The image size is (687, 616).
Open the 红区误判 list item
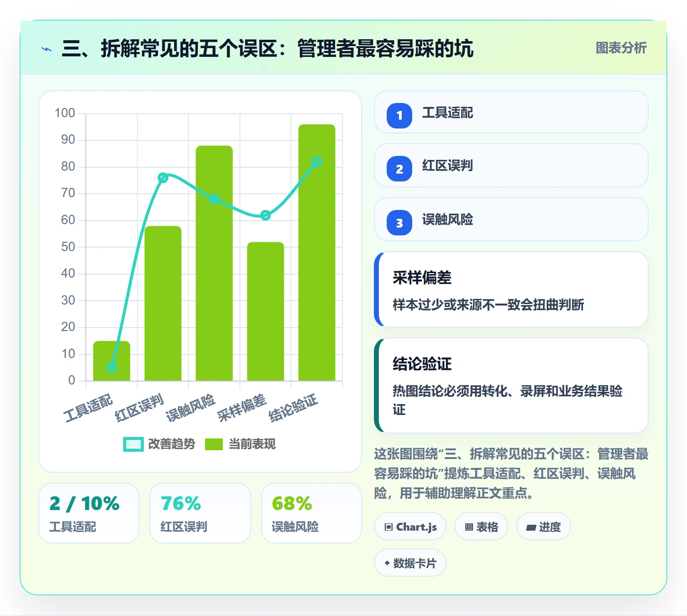(x=511, y=165)
